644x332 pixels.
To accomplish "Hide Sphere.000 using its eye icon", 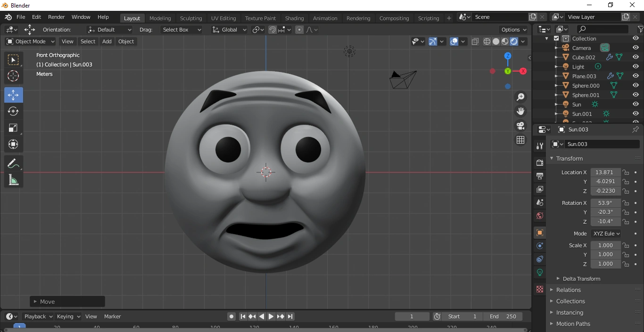I will [x=635, y=85].
